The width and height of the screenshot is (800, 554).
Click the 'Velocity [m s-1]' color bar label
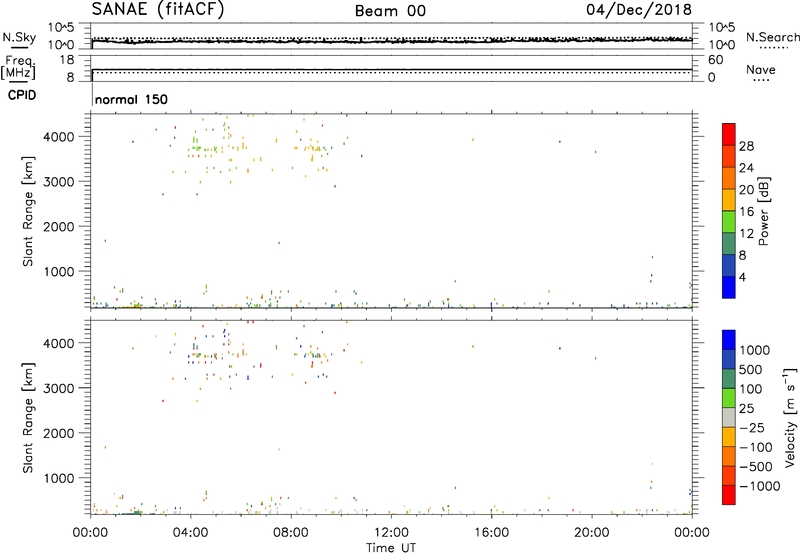(x=790, y=417)
